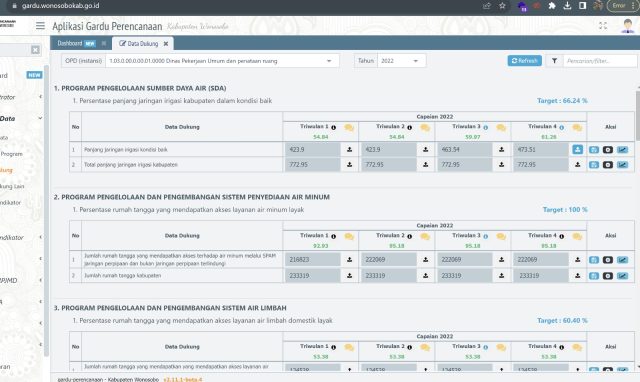The width and height of the screenshot is (640, 382).
Task: Focus the Pencarian/filter search field
Action: click(600, 61)
